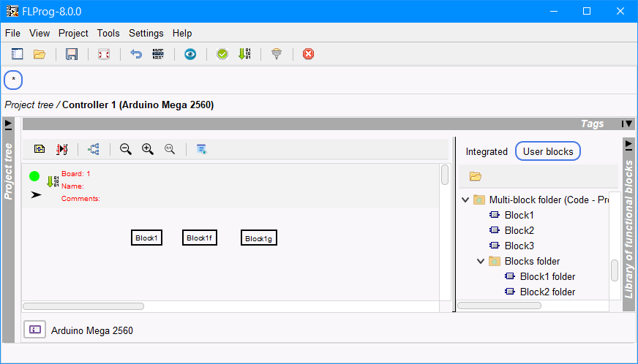Screen dimensions: 638x364
Task: Click the green checkmark verify icon
Action: pyautogui.click(x=222, y=54)
